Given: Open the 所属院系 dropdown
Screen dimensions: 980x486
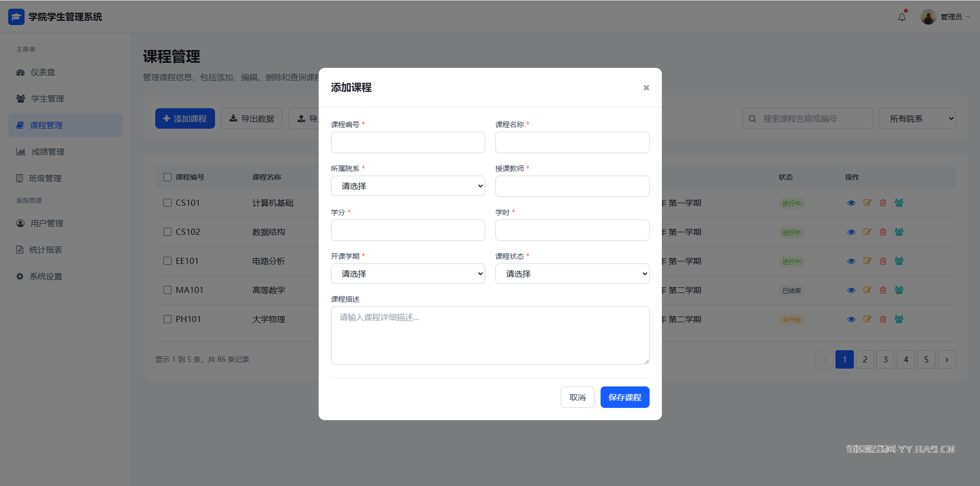Looking at the screenshot, I should [408, 186].
